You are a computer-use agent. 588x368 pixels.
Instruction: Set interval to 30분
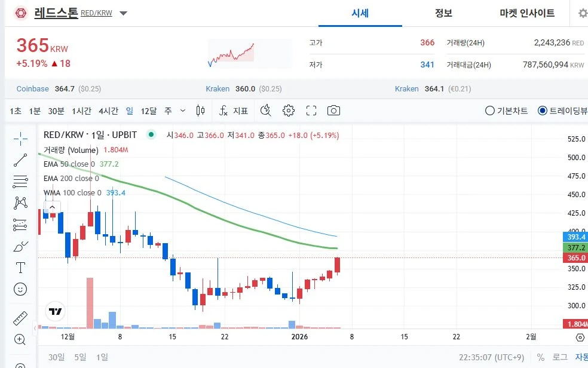56,111
